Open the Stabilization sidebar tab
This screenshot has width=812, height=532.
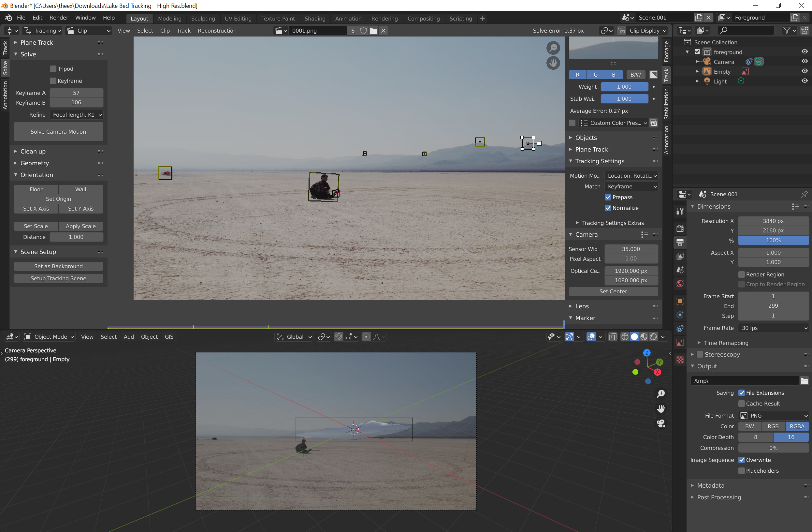pos(666,104)
